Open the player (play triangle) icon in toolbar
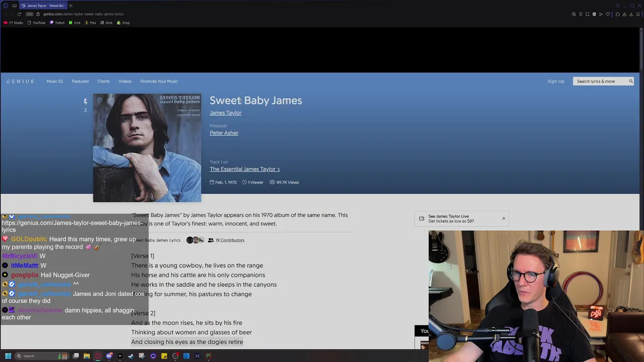Viewport: 644px width, 362px height. 601,14
